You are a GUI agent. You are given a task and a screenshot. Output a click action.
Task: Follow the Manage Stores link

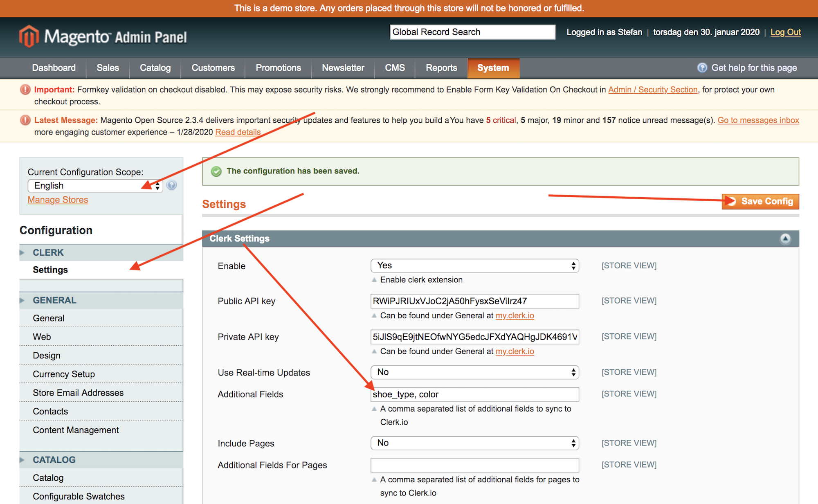(58, 200)
